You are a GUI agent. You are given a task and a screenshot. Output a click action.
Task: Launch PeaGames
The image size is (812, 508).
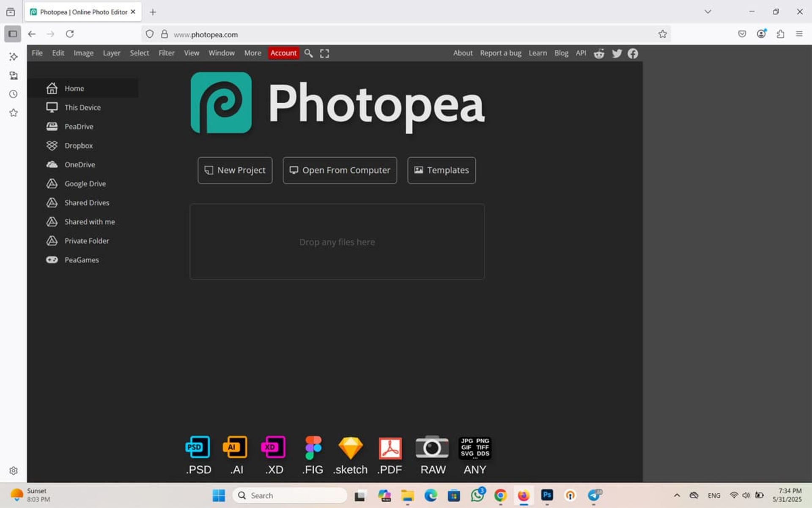[83, 260]
